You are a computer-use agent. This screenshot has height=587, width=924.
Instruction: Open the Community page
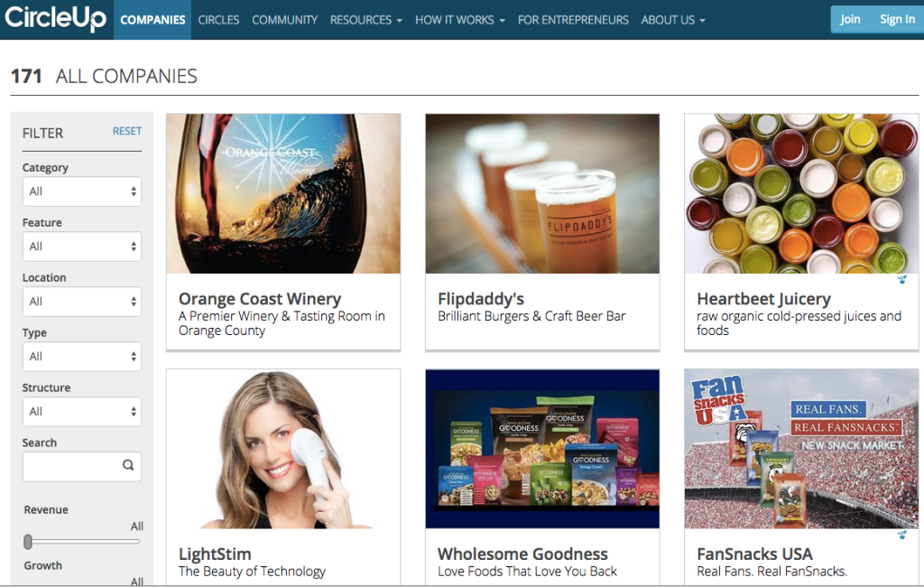tap(284, 20)
